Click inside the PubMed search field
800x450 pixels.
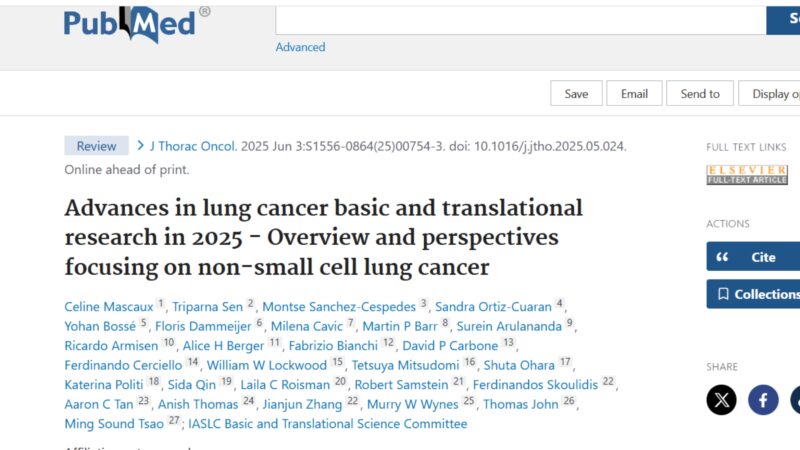point(521,20)
